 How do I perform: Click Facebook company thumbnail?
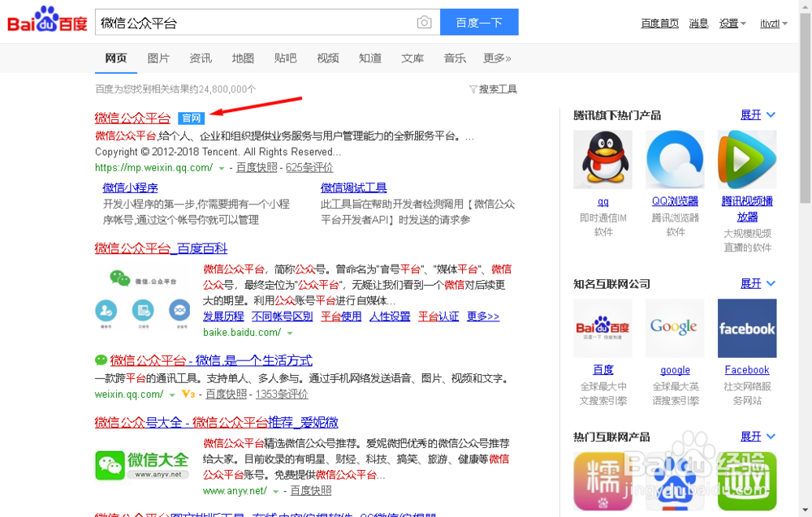[747, 328]
